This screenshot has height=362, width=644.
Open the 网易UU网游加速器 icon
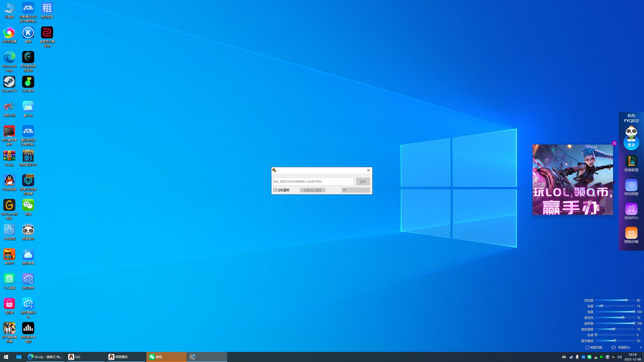click(x=28, y=180)
